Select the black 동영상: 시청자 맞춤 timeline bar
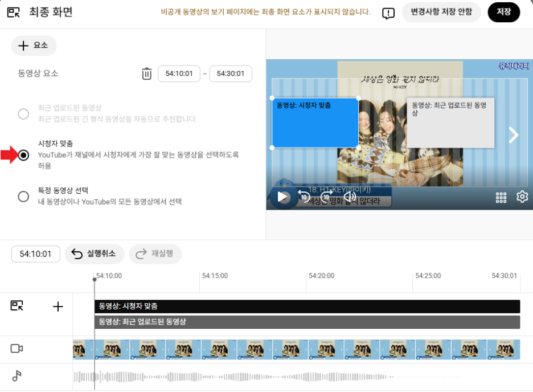 click(307, 307)
